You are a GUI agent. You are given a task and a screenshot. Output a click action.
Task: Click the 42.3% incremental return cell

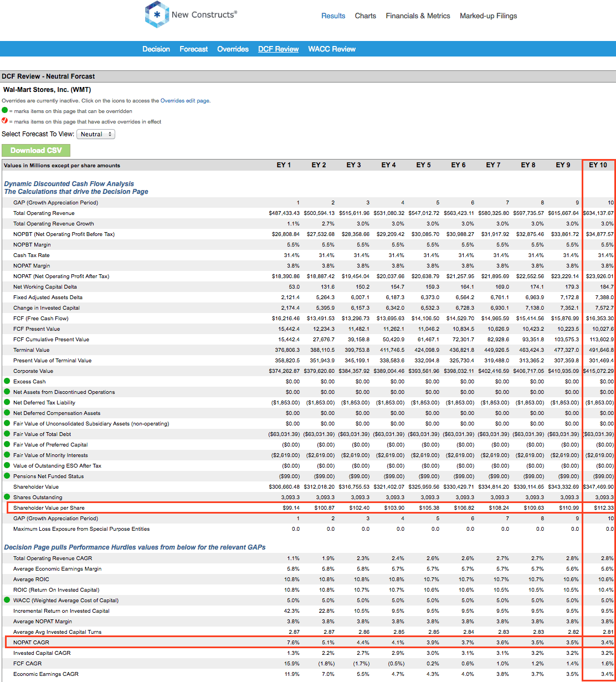[292, 611]
